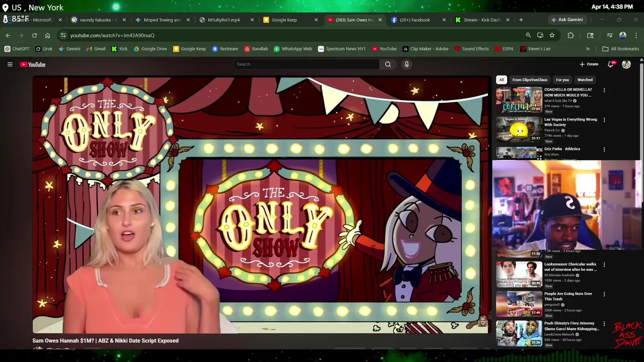
Task: Open more options for Looksmaxxer Clavicular video
Action: 604,264
